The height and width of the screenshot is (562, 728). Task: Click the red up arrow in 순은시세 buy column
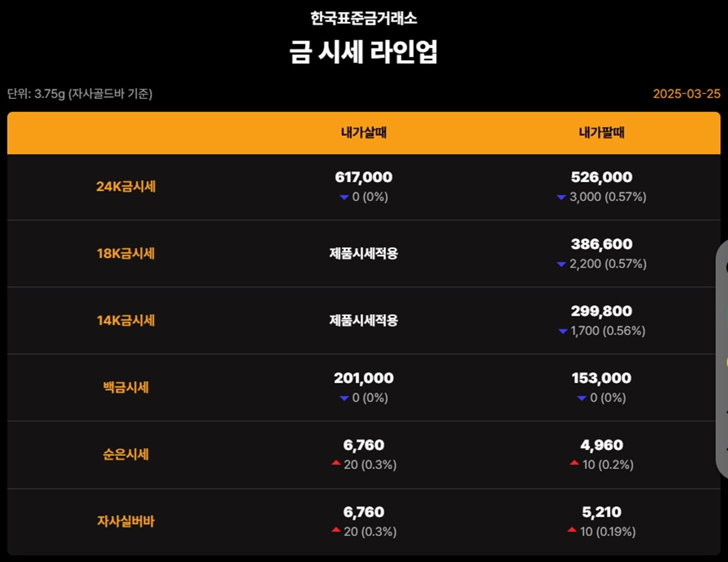click(335, 464)
